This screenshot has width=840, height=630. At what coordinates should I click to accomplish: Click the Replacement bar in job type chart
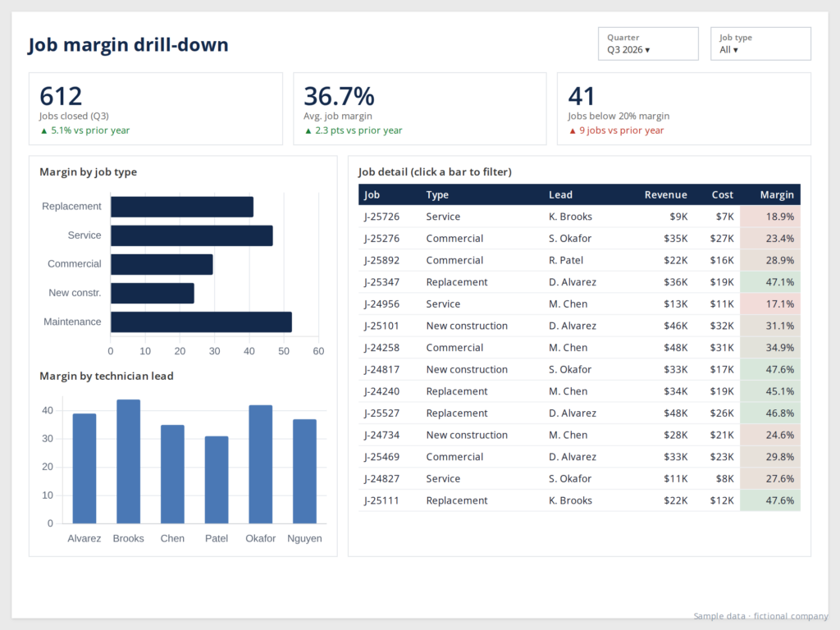coord(182,207)
